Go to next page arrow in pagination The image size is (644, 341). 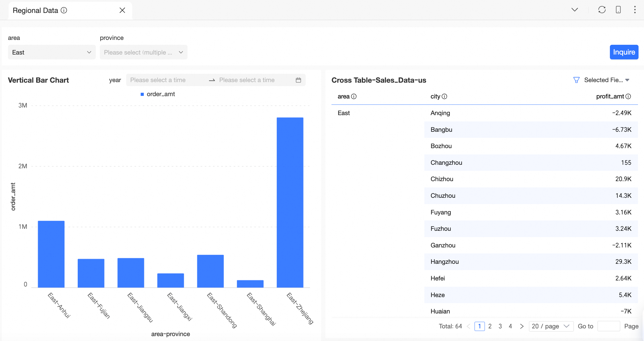522,326
